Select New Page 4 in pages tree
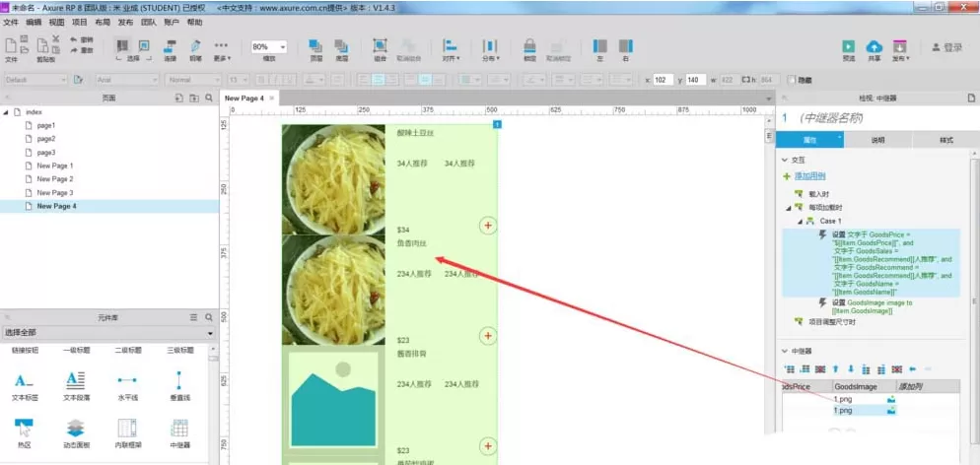 click(x=57, y=206)
